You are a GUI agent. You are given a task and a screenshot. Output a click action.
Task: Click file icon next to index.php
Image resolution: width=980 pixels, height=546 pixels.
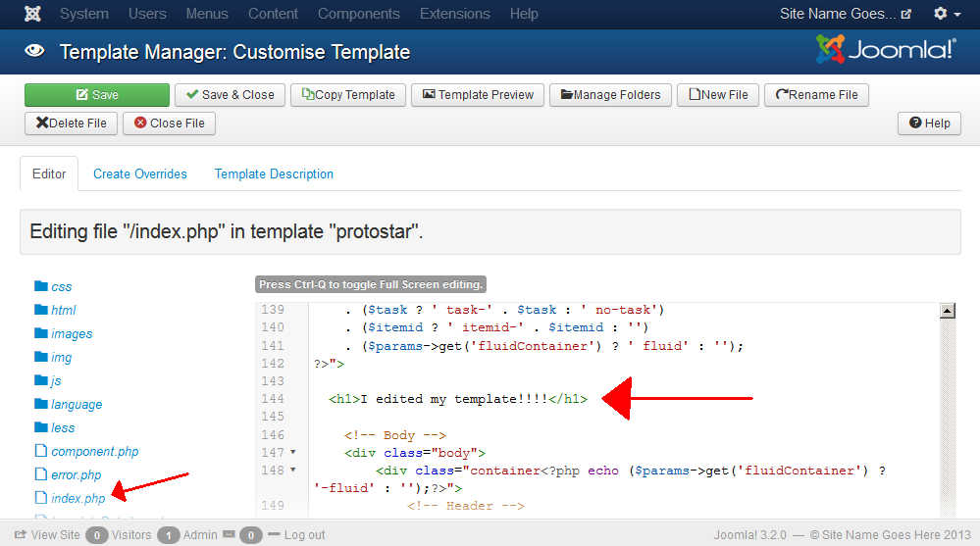pos(41,497)
